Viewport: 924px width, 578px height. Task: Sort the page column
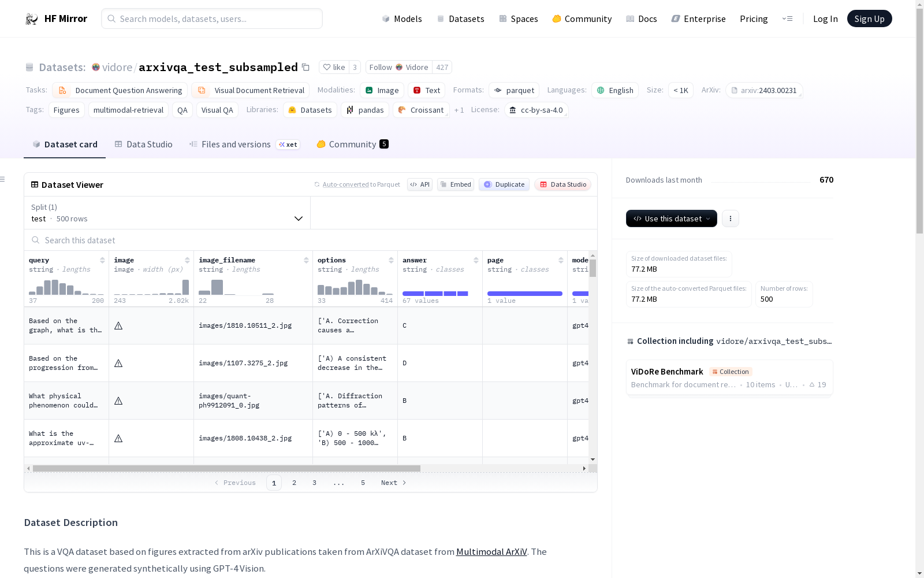pos(561,261)
